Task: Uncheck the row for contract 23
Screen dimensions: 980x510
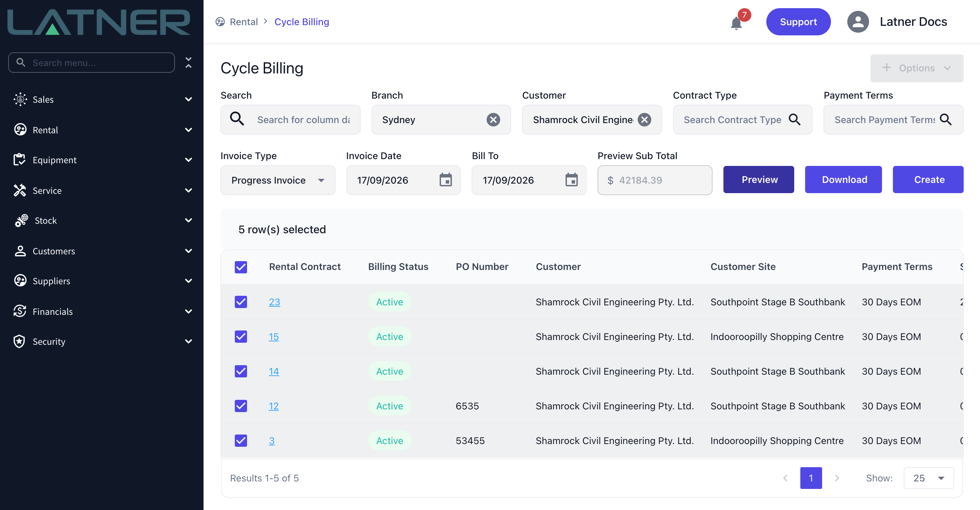Action: point(241,302)
